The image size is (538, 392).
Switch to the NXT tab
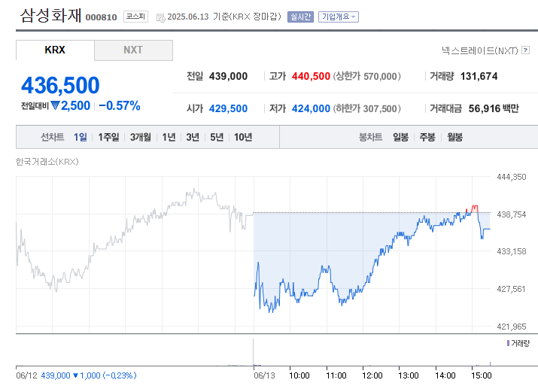133,50
